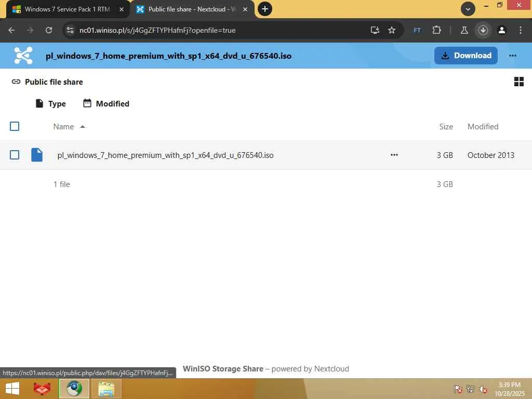
Task: Close the Windows 7 Service Pack tab
Action: [x=122, y=9]
